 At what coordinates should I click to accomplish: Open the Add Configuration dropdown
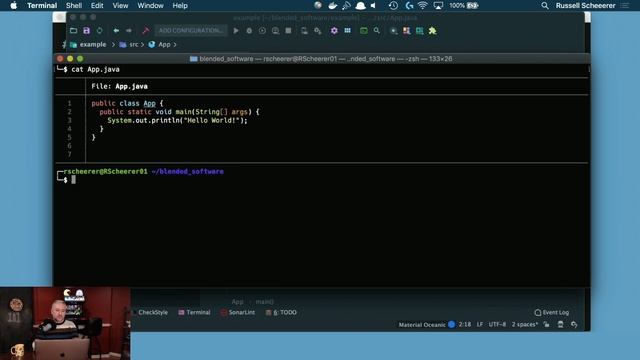(x=191, y=31)
